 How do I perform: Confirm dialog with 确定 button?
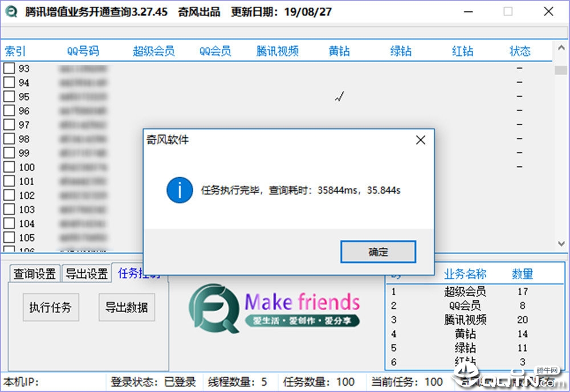click(378, 252)
